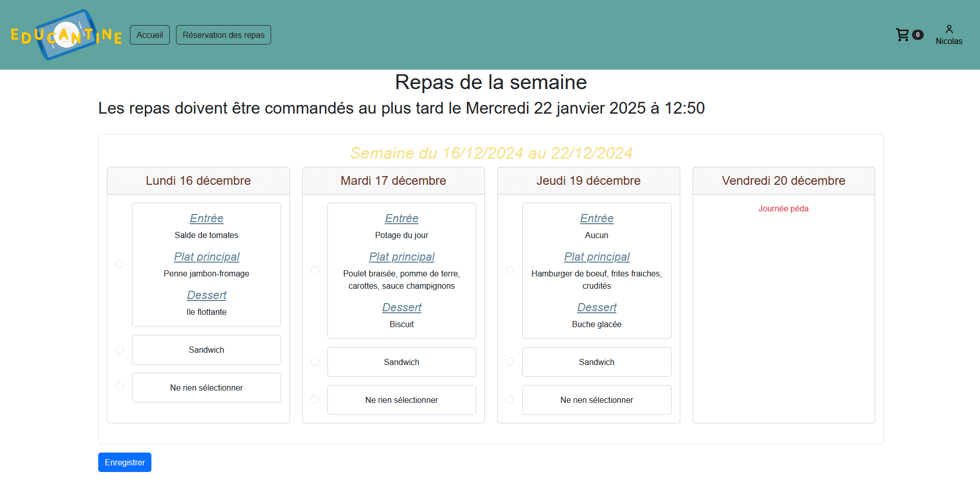
Task: Open the Nicolas user profile icon
Action: [949, 29]
